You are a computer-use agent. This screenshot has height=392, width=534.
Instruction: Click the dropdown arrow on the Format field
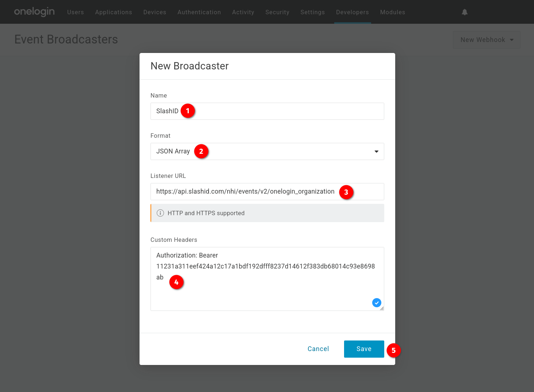tap(376, 151)
